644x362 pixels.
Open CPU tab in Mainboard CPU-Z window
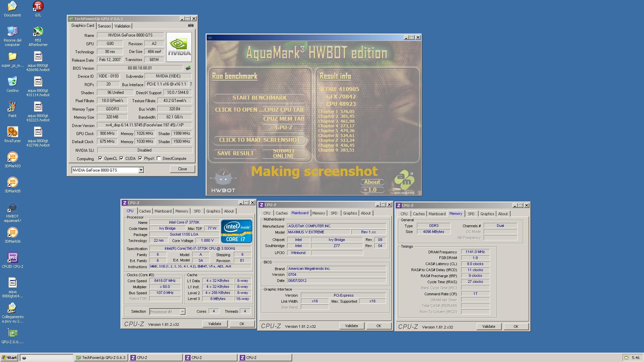267,213
